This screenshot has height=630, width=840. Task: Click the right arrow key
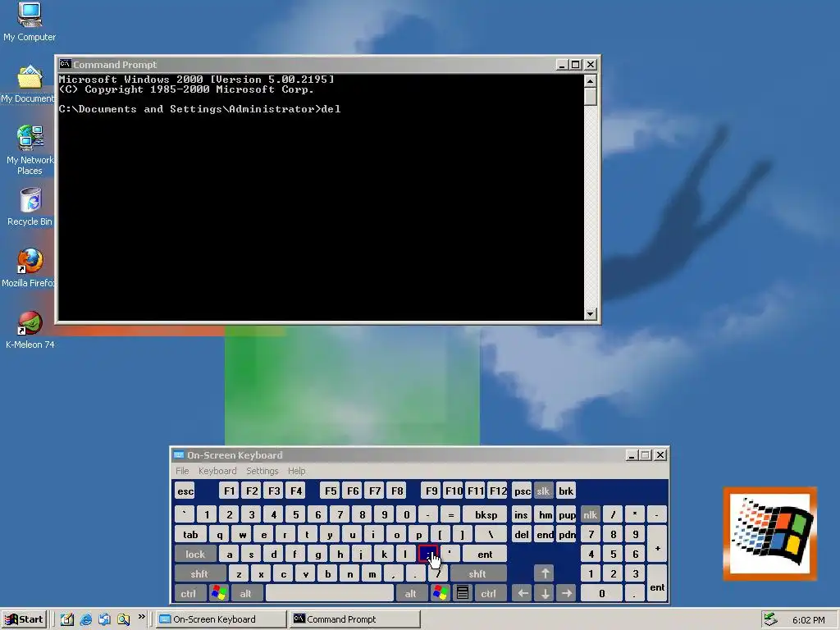566,594
